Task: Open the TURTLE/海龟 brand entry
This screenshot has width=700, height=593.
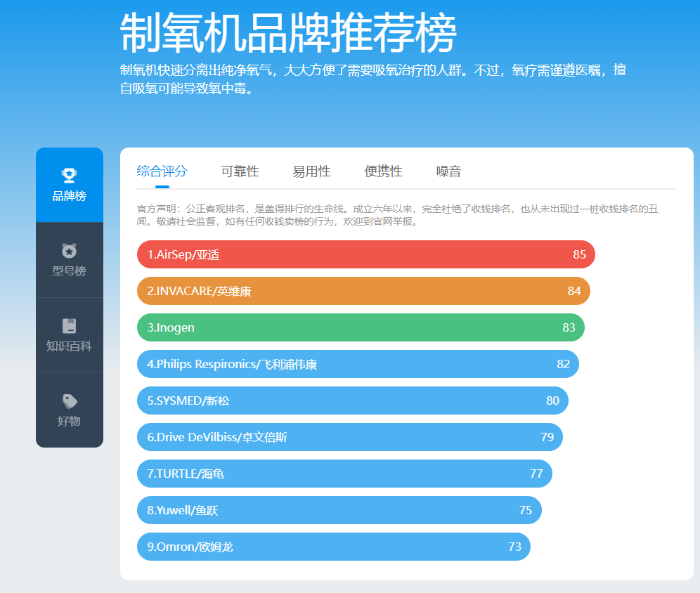Action: (344, 474)
